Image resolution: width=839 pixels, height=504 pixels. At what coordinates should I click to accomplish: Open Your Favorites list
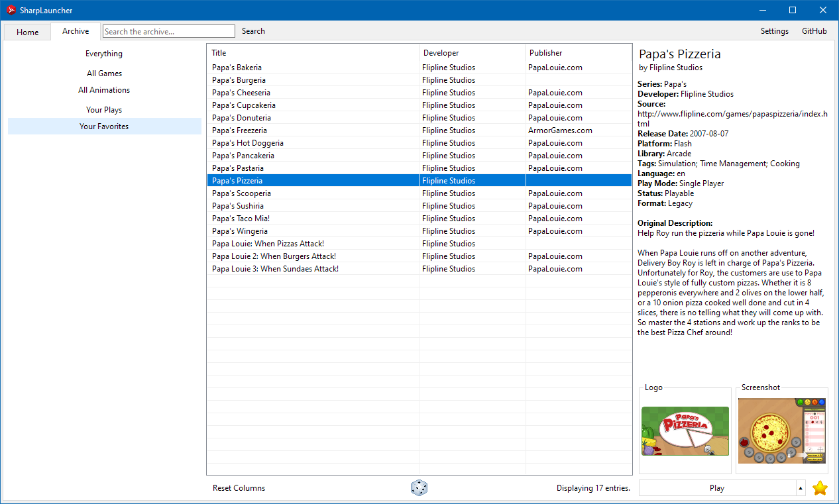tap(104, 126)
